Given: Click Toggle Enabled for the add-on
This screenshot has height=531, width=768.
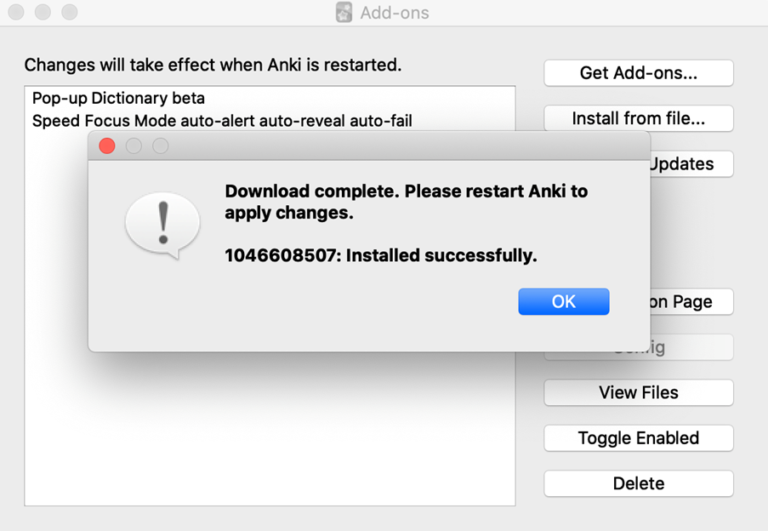Looking at the screenshot, I should [639, 438].
